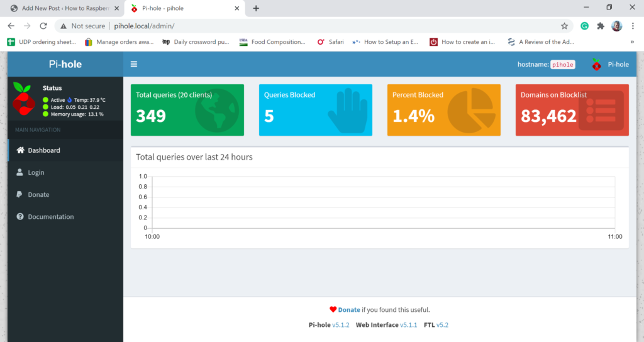Click the Login user icon

[x=19, y=172]
